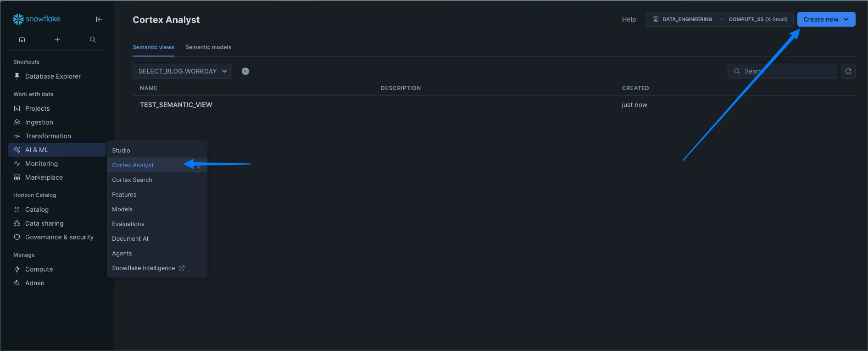
Task: Go to the home icon
Action: click(x=22, y=40)
